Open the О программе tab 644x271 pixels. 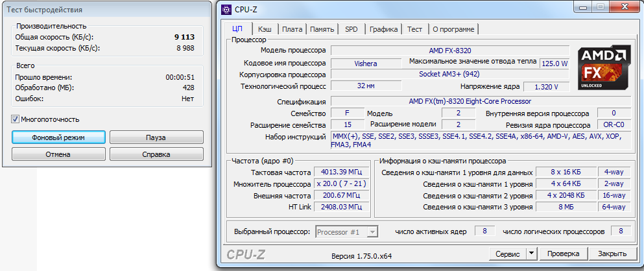pos(454,29)
